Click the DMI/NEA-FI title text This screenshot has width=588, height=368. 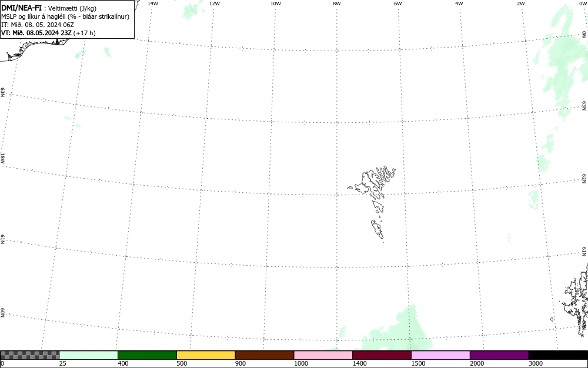[x=21, y=8]
